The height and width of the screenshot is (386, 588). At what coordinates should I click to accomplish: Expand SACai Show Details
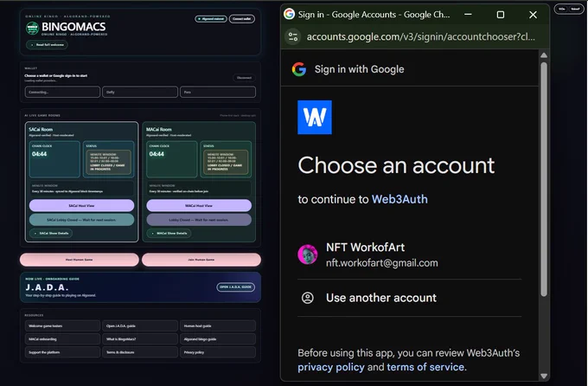(x=51, y=233)
